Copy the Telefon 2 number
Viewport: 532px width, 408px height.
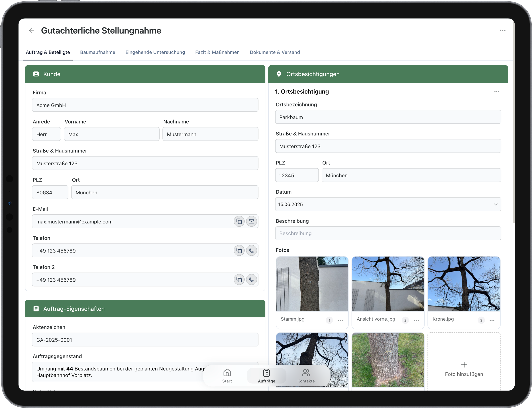(x=239, y=280)
